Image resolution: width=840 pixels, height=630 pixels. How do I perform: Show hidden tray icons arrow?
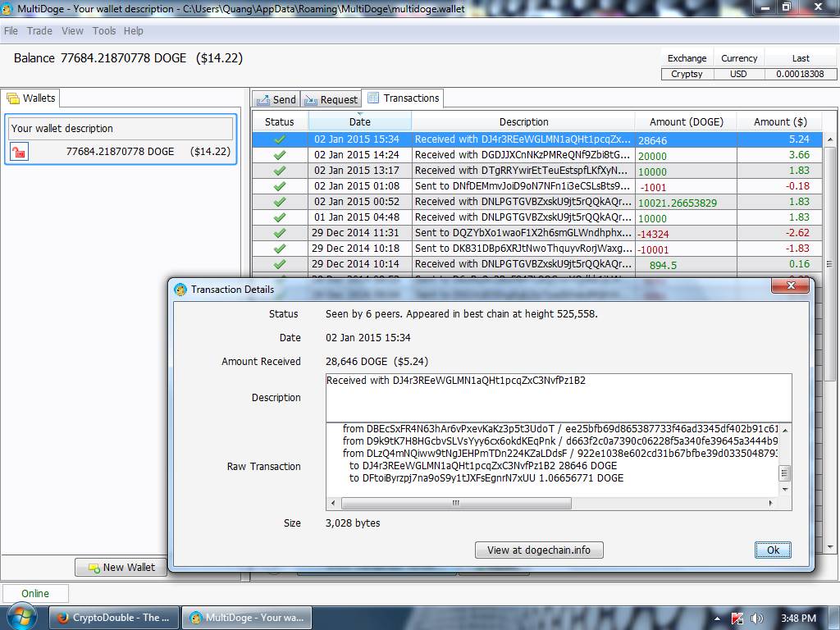[717, 619]
